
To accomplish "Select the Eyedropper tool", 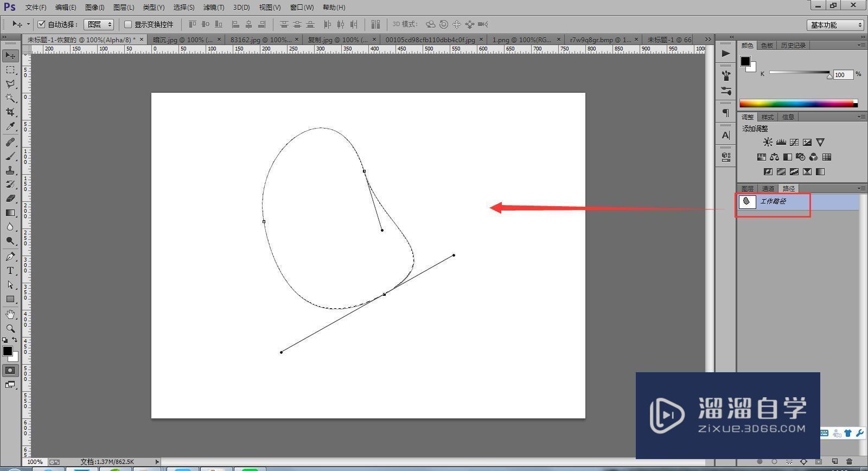I will [10, 126].
